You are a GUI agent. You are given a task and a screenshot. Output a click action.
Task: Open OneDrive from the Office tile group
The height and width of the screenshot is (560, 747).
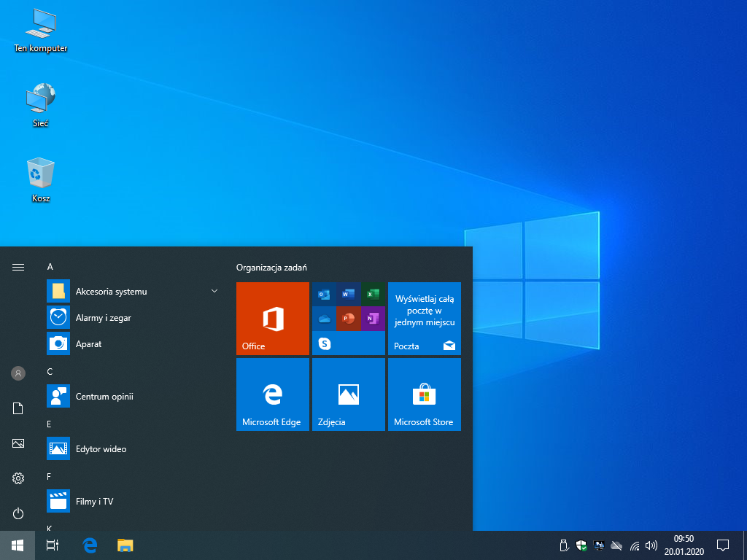click(x=324, y=319)
